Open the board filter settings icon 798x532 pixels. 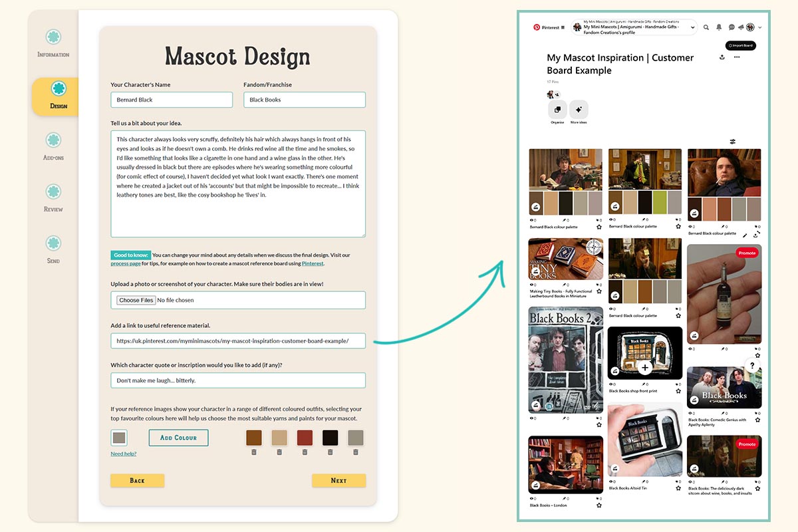coord(732,142)
